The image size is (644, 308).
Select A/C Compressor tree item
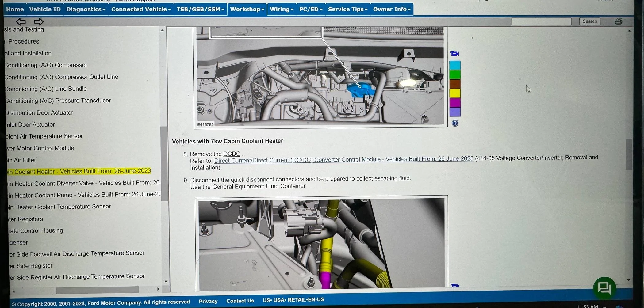(x=46, y=65)
